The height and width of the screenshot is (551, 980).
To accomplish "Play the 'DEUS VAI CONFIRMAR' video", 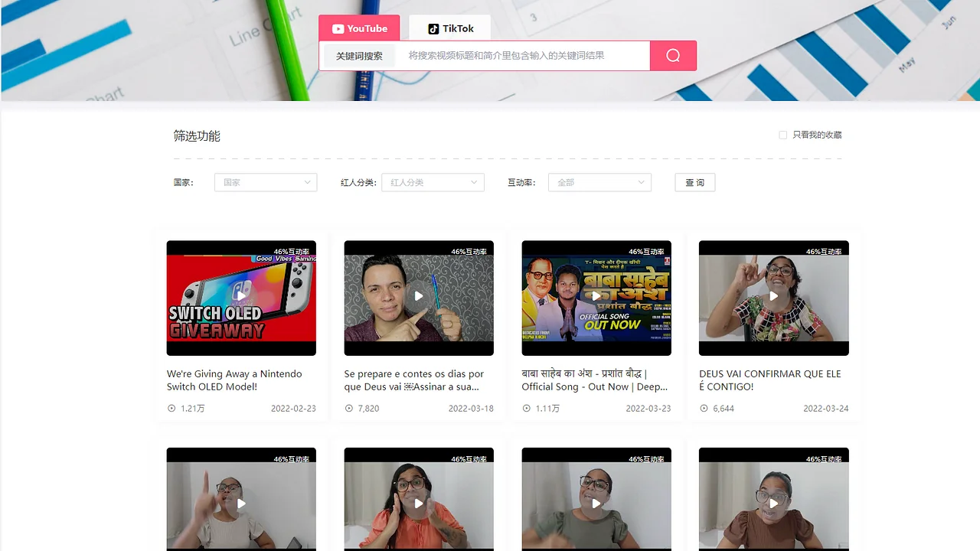I will pyautogui.click(x=773, y=298).
